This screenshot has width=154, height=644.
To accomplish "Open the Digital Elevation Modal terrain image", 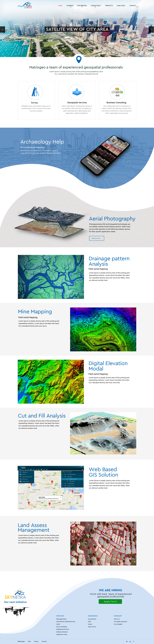I will tap(51, 381).
